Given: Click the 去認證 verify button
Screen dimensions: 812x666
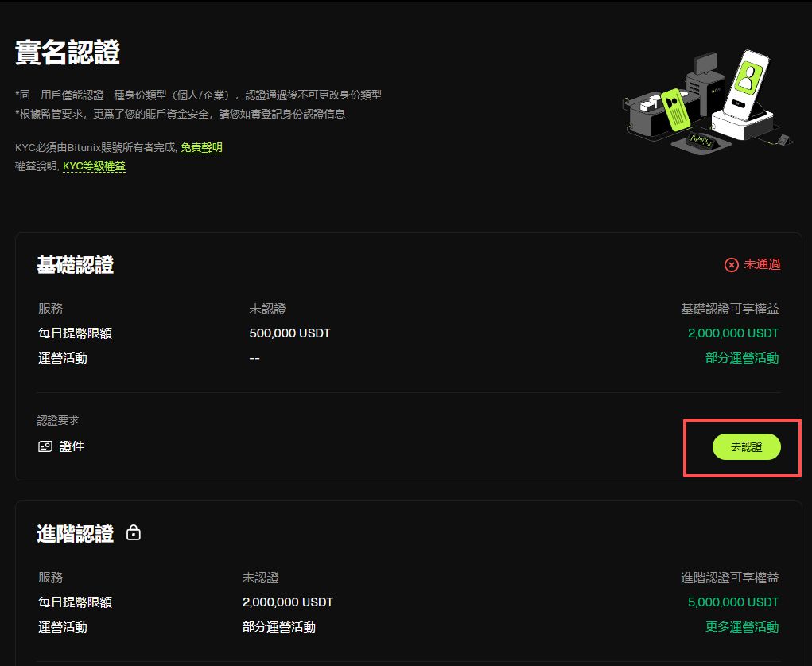Looking at the screenshot, I should (746, 446).
